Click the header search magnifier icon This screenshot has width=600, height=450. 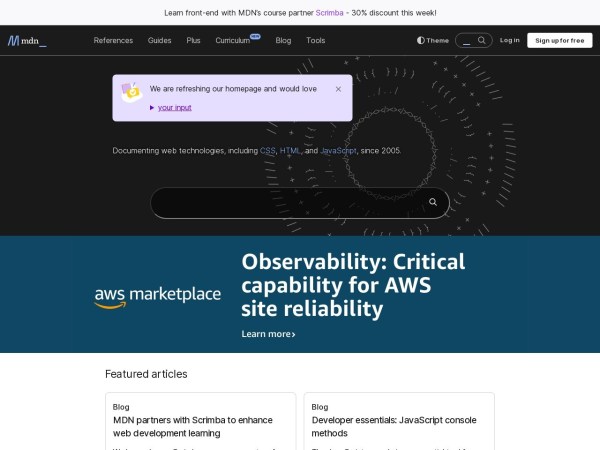coord(481,41)
